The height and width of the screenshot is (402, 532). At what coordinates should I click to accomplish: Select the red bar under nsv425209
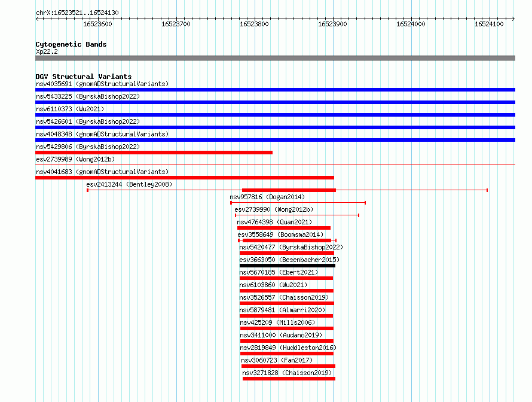[287, 328]
